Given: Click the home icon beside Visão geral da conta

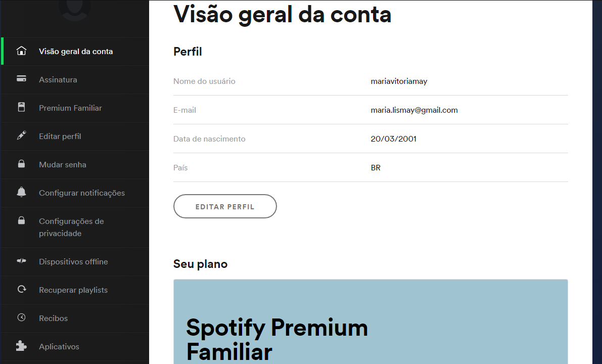Looking at the screenshot, I should tap(22, 51).
